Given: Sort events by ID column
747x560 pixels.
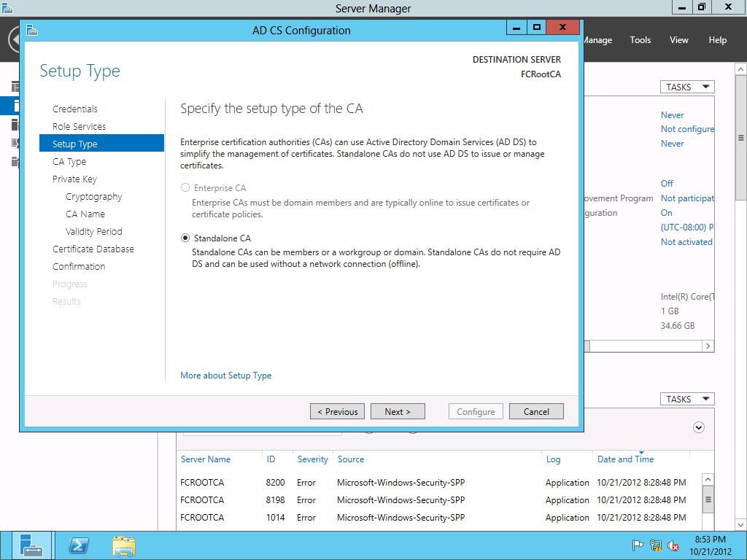Looking at the screenshot, I should [x=271, y=459].
